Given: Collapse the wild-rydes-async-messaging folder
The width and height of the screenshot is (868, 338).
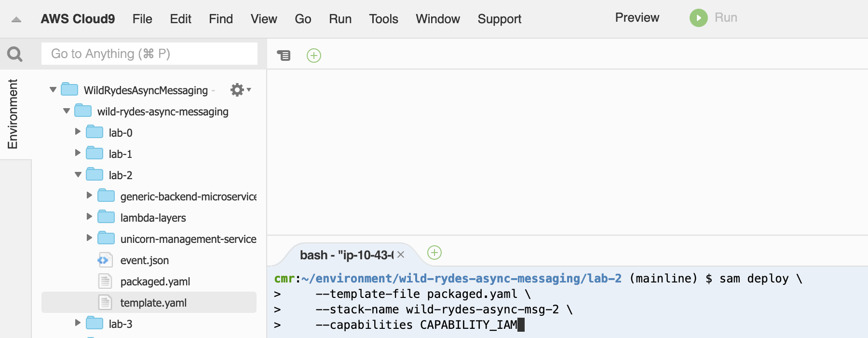Looking at the screenshot, I should (67, 111).
